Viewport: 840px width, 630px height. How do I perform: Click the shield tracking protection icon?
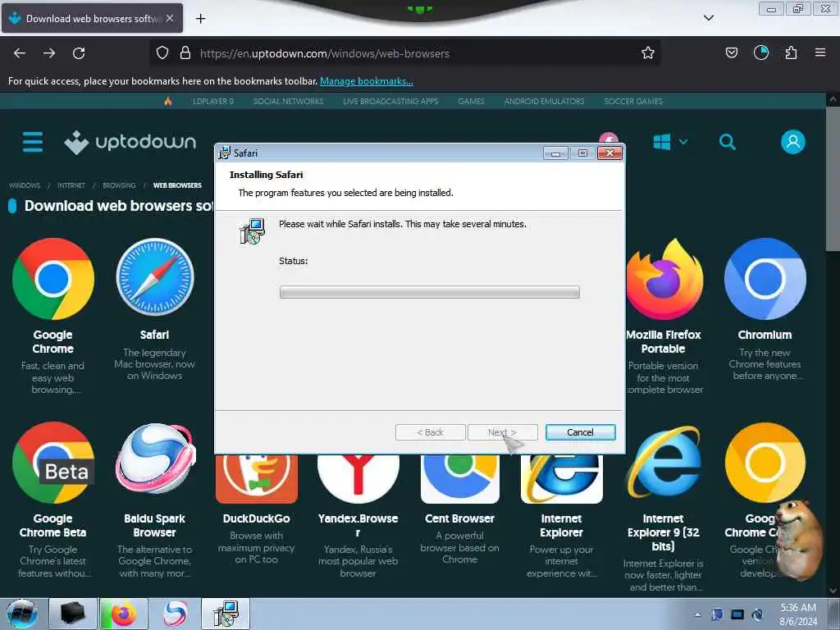(x=162, y=52)
